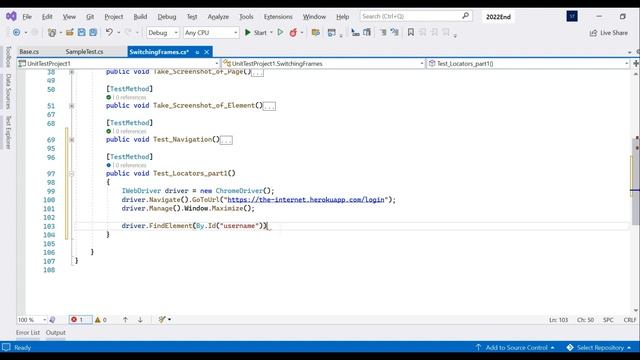Toggle pin on SwitchingFrames.cs tab
This screenshot has height=360, width=640.
197,52
